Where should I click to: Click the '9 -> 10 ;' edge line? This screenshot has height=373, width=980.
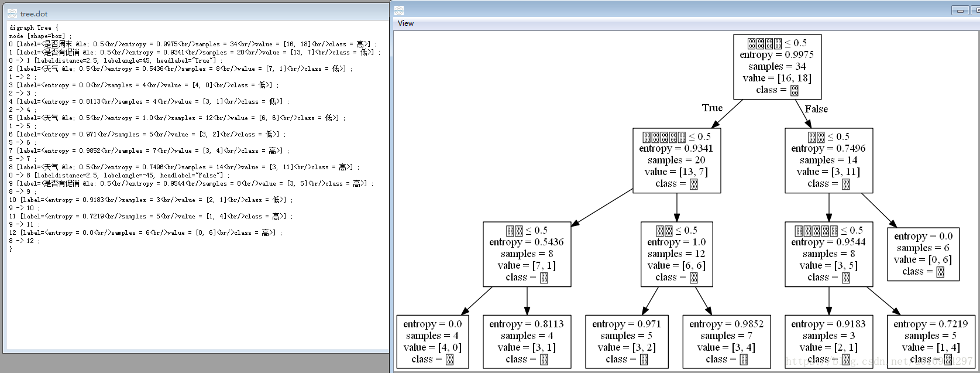click(25, 208)
